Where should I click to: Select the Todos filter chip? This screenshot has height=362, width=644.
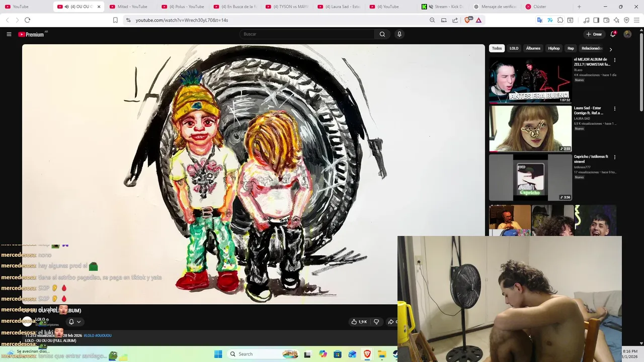click(497, 48)
